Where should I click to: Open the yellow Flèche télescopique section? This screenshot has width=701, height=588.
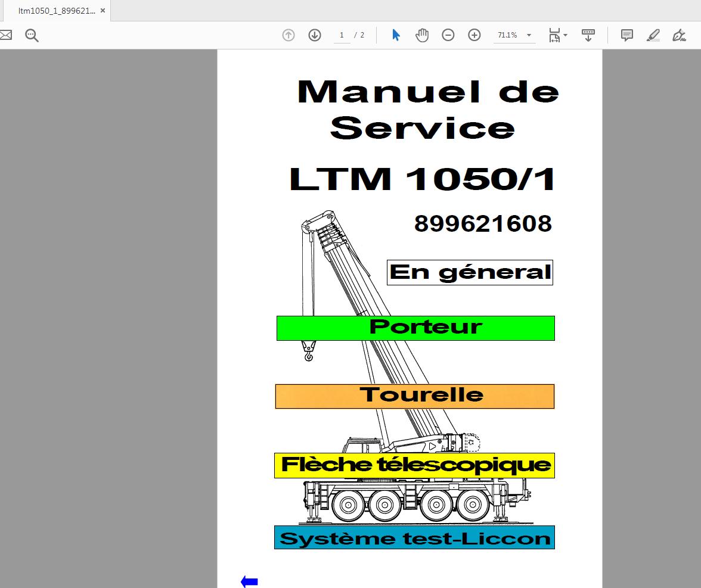click(x=414, y=466)
